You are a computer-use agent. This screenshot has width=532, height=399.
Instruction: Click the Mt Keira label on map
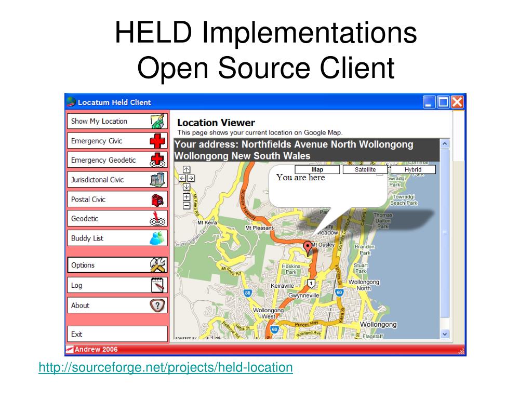pyautogui.click(x=207, y=222)
